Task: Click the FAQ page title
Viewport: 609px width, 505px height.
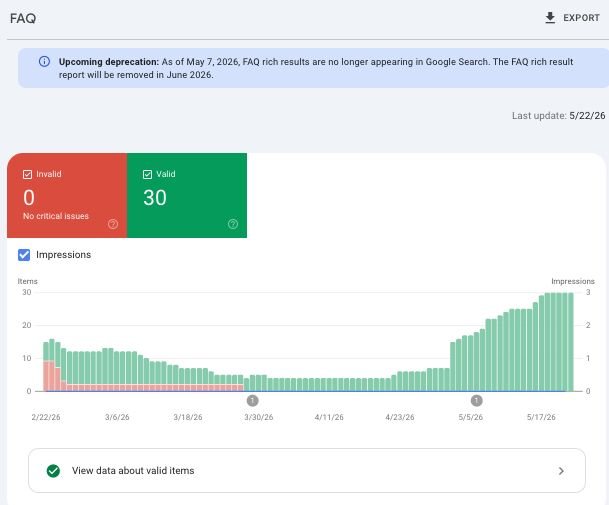Action: 23,18
